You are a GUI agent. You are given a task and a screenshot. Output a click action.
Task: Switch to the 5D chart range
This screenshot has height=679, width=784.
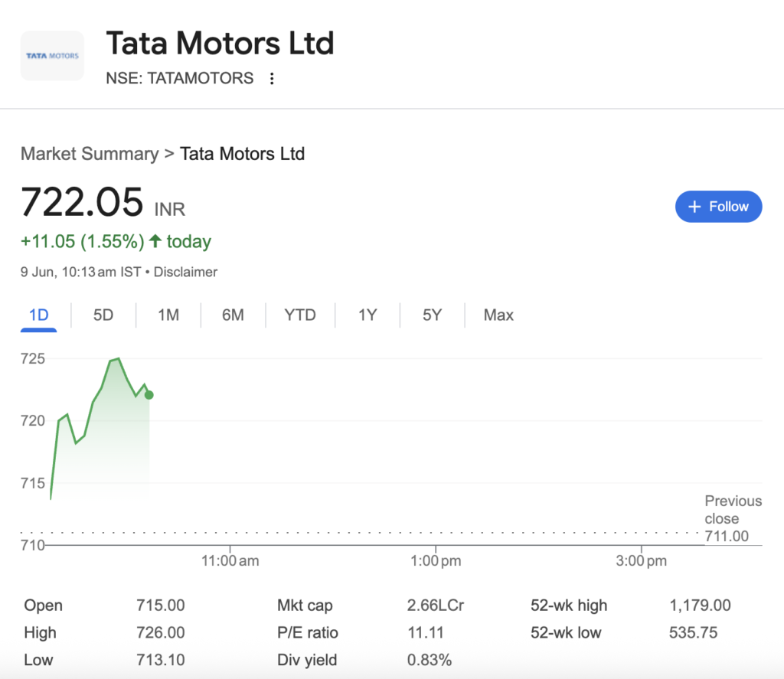pyautogui.click(x=103, y=315)
